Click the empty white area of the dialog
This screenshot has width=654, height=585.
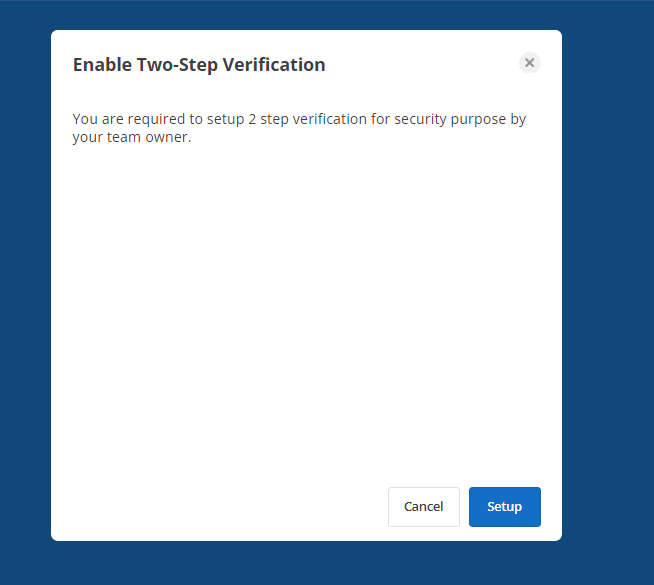pyautogui.click(x=306, y=313)
